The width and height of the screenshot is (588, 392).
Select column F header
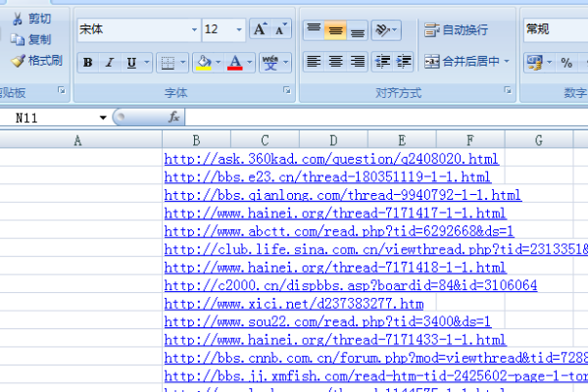point(470,140)
